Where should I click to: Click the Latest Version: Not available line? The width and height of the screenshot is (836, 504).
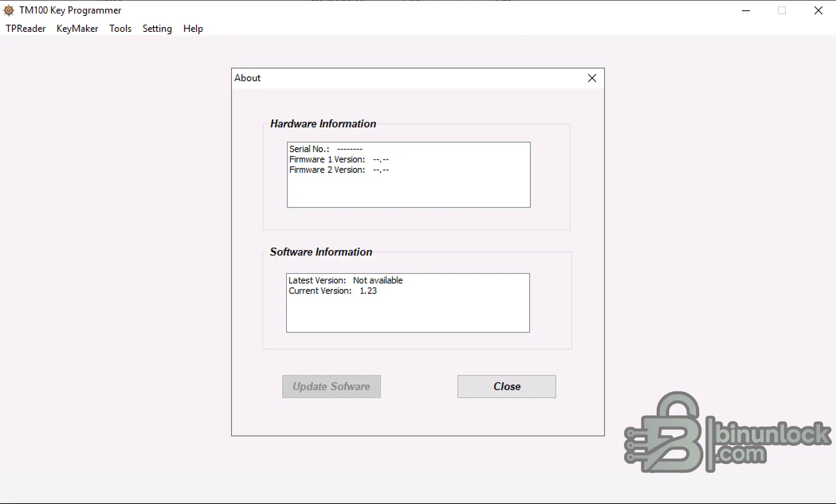(x=345, y=280)
